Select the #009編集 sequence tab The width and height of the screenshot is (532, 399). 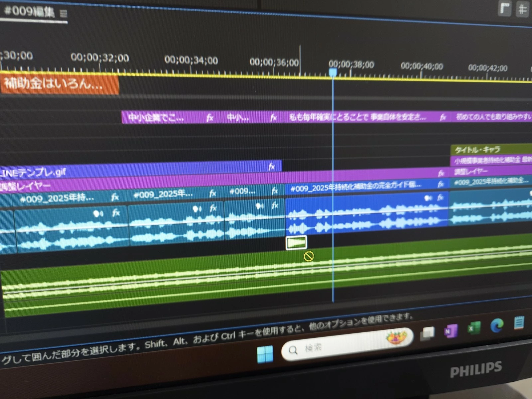pyautogui.click(x=29, y=12)
